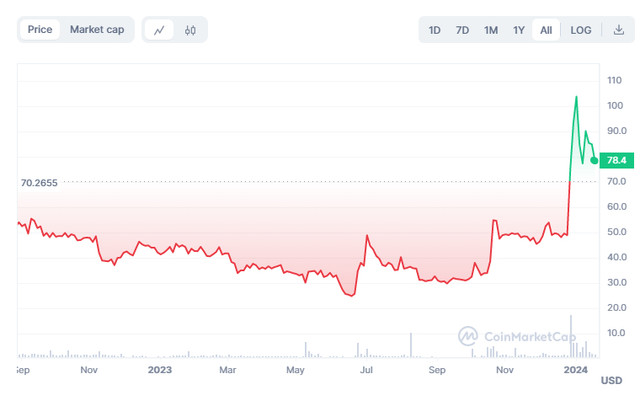Click the 70.2655 baseline price label

39,182
